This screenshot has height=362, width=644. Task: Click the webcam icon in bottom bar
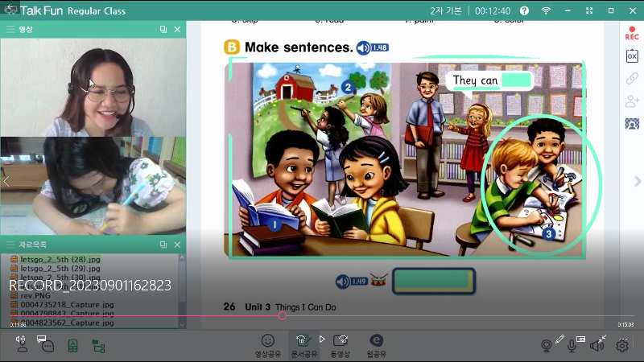[x=547, y=345]
